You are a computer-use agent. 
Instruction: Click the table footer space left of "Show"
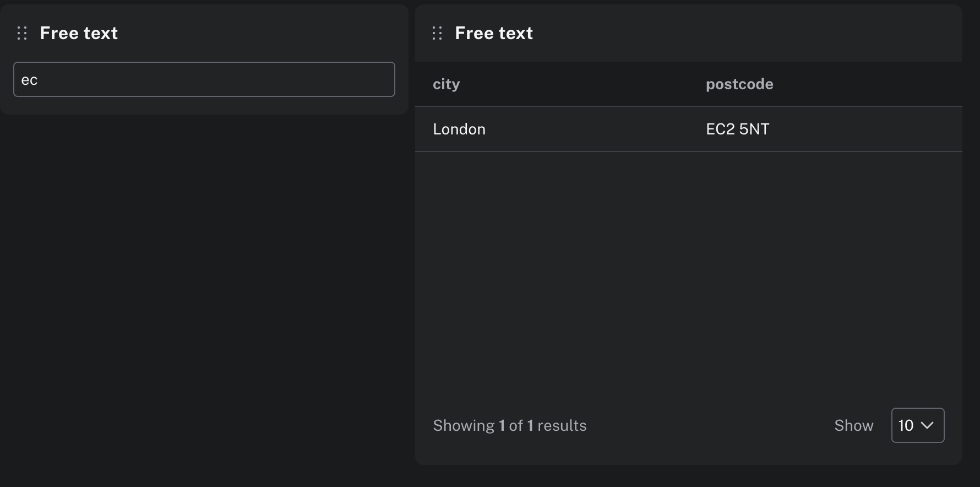coord(710,425)
